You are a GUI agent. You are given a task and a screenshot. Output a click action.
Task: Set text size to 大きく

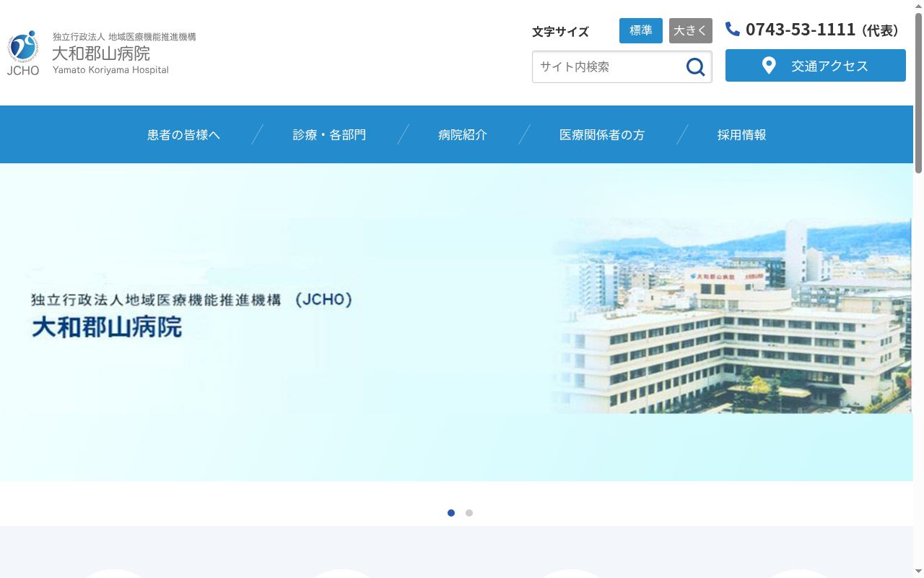[691, 30]
